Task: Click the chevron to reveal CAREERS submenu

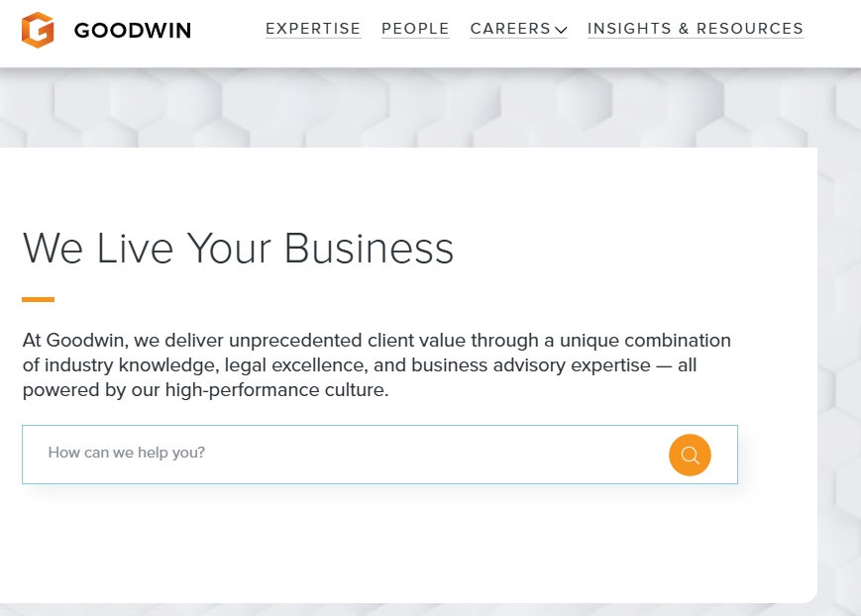Action: [562, 31]
